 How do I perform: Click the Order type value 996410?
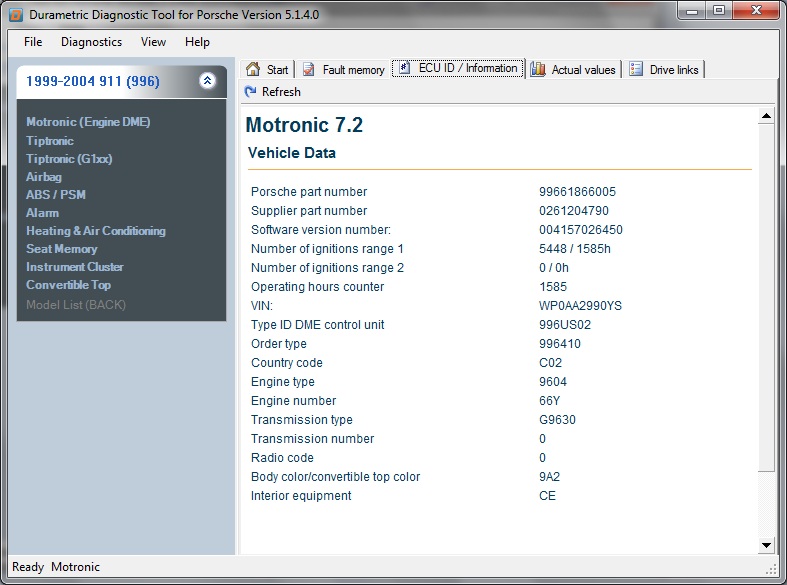[560, 344]
